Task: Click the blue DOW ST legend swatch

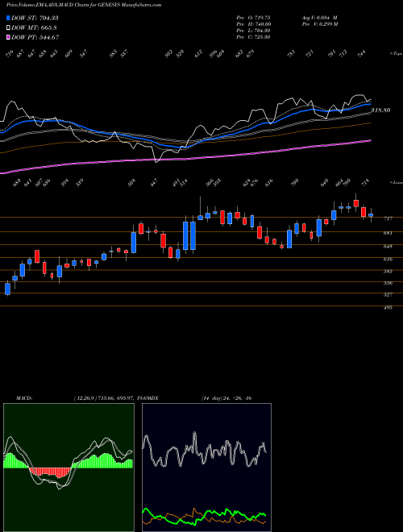Action: tap(8, 18)
